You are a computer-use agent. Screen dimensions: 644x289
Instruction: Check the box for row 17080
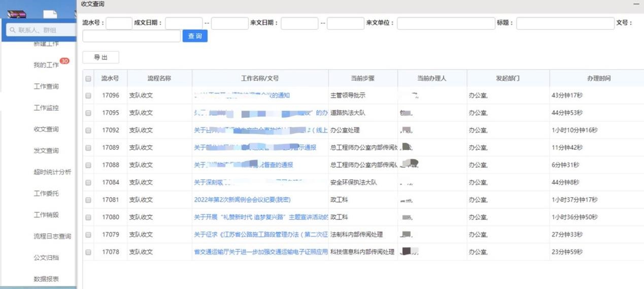pyautogui.click(x=88, y=217)
